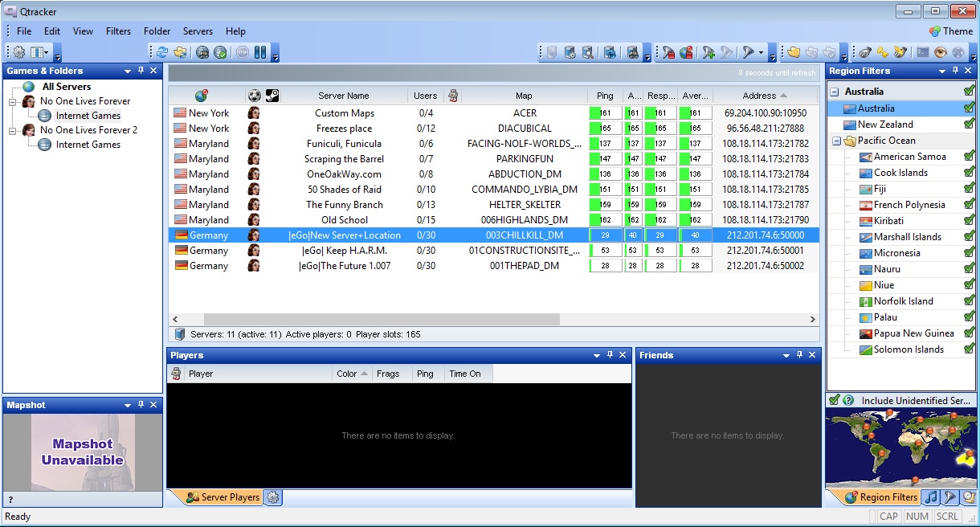Select All Servers in the tree
Viewport: 980px width, 527px height.
pyautogui.click(x=66, y=87)
